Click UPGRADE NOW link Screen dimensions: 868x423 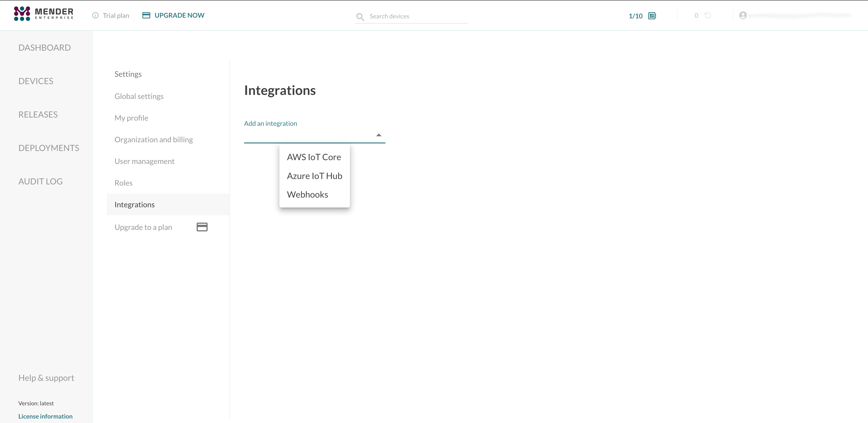pos(179,15)
